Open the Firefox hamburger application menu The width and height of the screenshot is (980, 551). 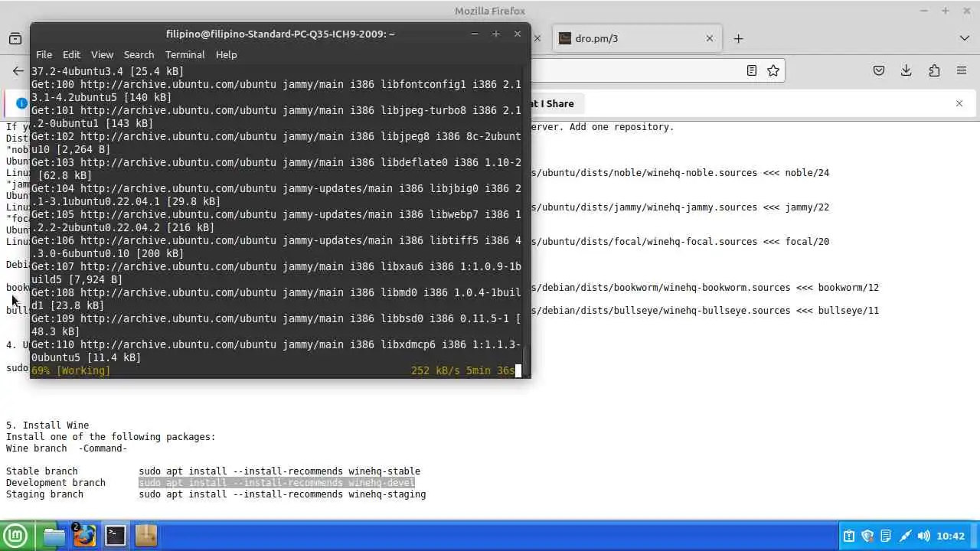coord(962,70)
